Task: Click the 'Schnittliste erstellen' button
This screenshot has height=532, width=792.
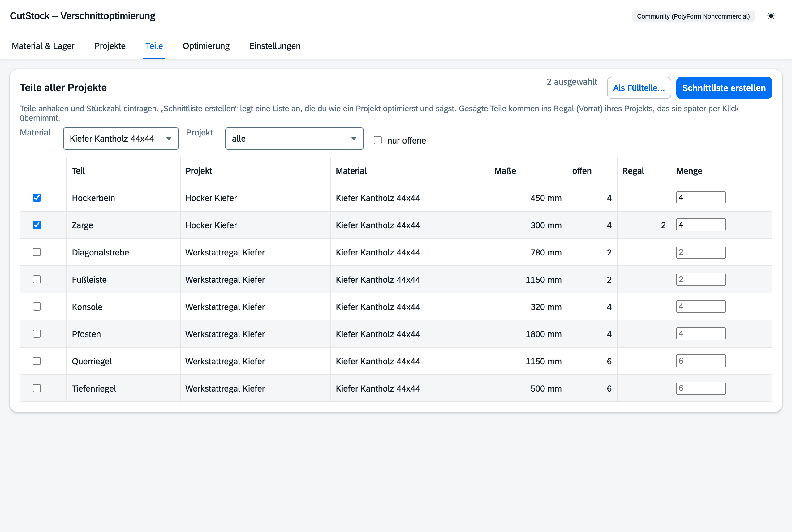Action: [724, 88]
